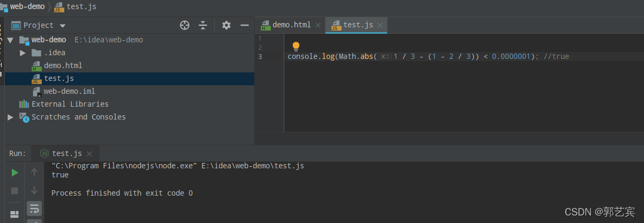Click the yellow intention lightbulb
The image size is (644, 223).
(296, 47)
